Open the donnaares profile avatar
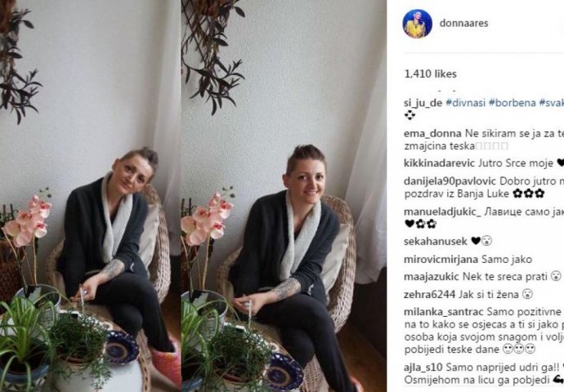Image resolution: width=564 pixels, height=392 pixels. [417, 24]
